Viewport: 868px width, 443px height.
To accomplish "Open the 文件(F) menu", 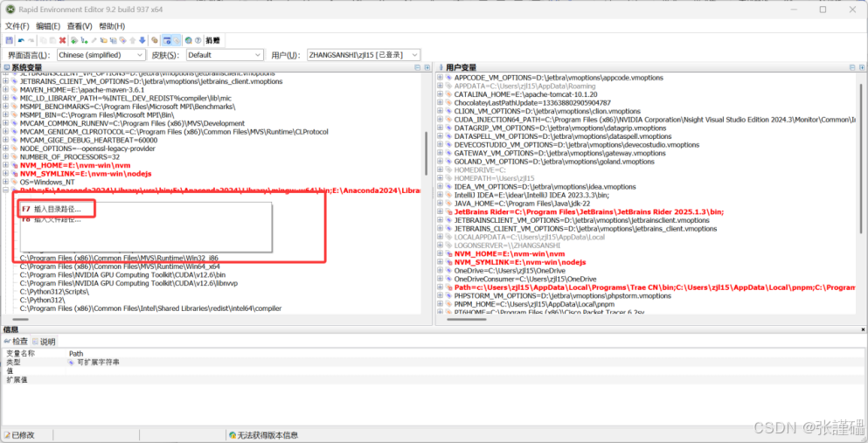I will pos(17,26).
